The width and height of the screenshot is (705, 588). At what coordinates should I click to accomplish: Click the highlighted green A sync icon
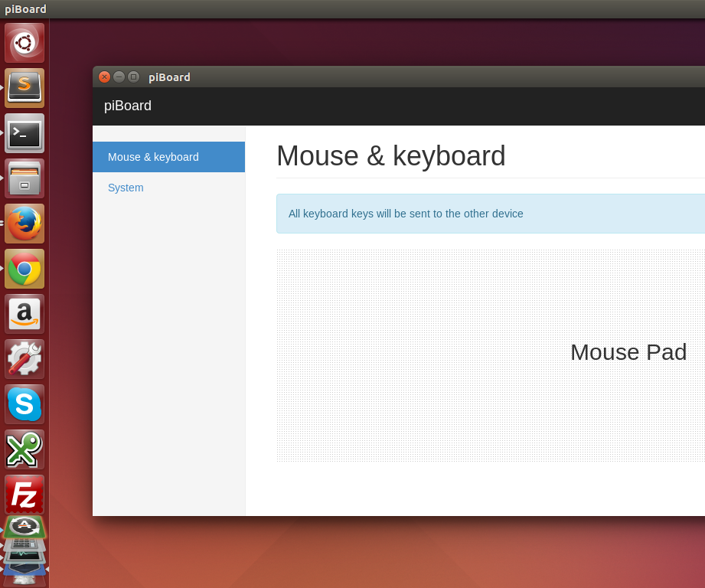23,526
